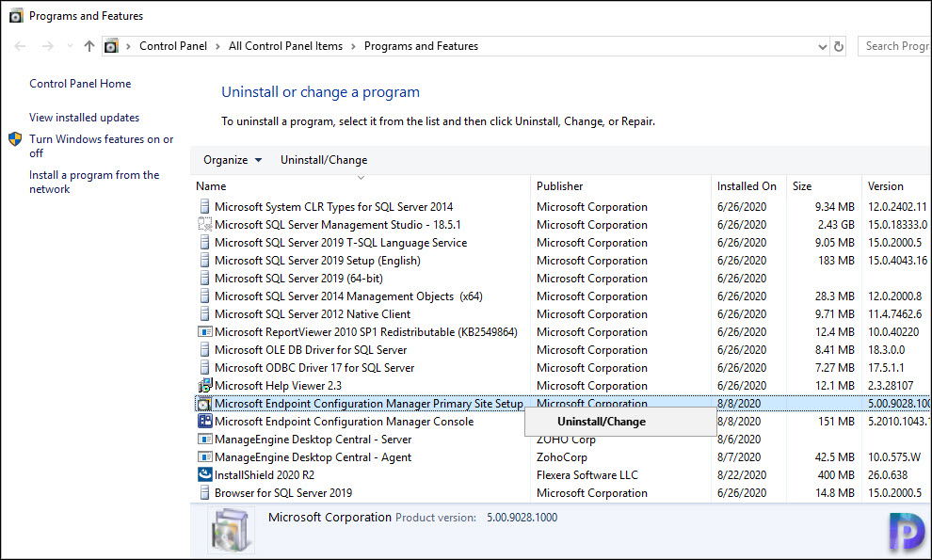The image size is (932, 560).
Task: Click the 2.43 GB size value
Action: tap(836, 225)
